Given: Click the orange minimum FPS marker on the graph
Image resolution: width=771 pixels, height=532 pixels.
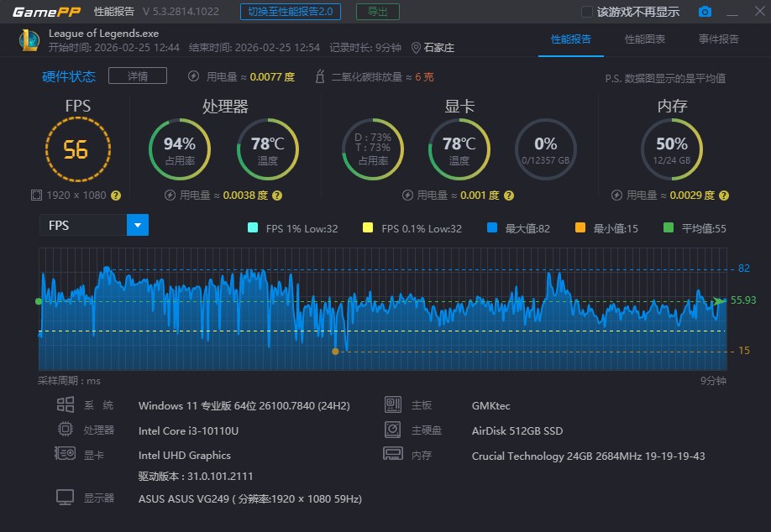Looking at the screenshot, I should 336,352.
